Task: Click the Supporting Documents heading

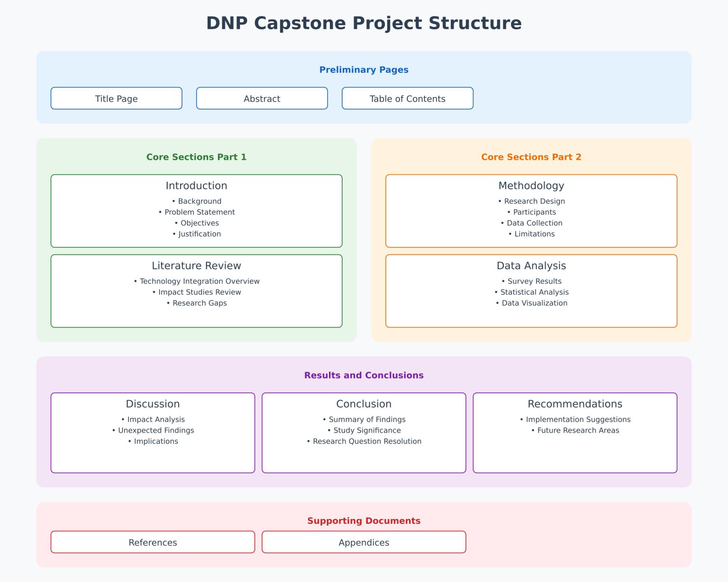Action: click(x=364, y=520)
